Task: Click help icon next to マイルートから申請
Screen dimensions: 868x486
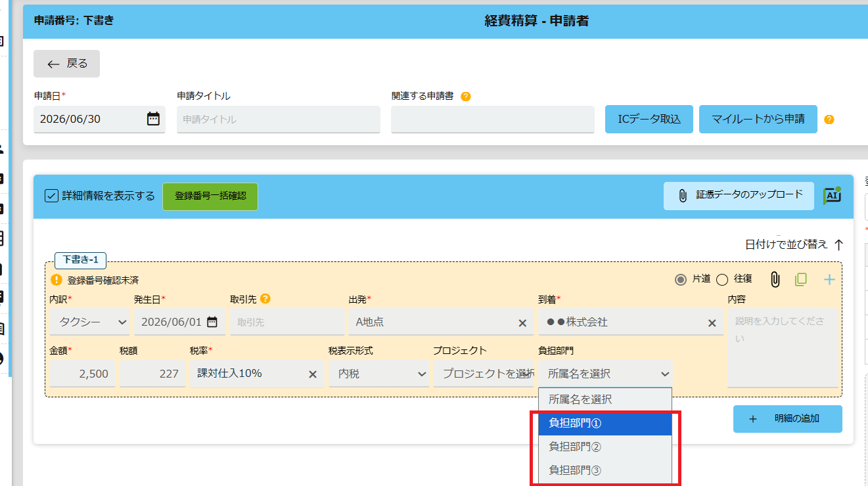Action: (829, 120)
